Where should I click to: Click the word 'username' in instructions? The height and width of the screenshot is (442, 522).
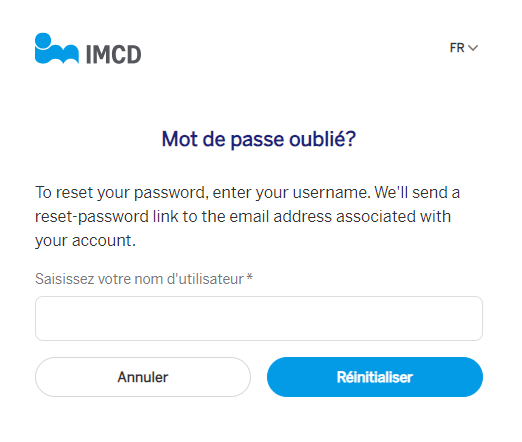331,193
